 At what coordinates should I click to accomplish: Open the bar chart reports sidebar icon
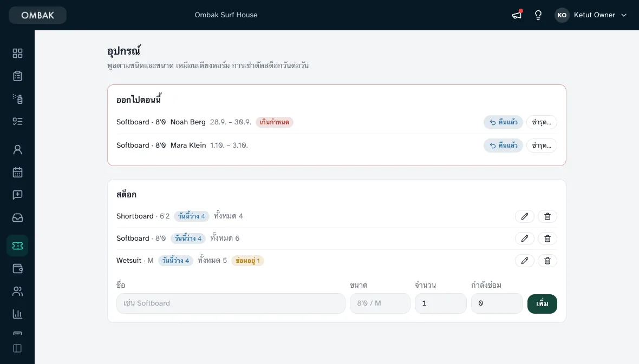point(17,314)
